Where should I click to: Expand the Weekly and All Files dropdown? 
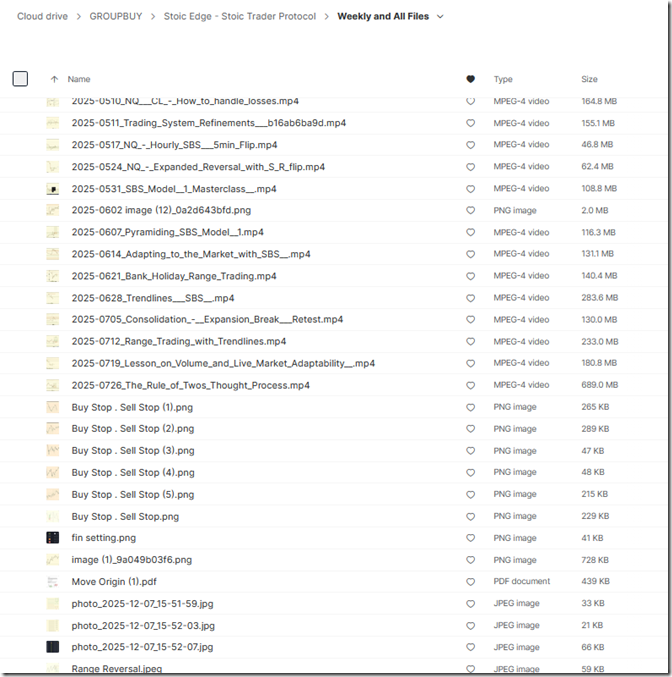coord(440,17)
